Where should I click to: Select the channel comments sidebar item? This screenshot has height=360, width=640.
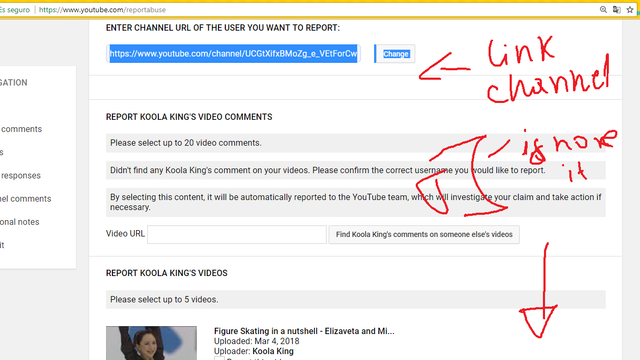pyautogui.click(x=25, y=199)
